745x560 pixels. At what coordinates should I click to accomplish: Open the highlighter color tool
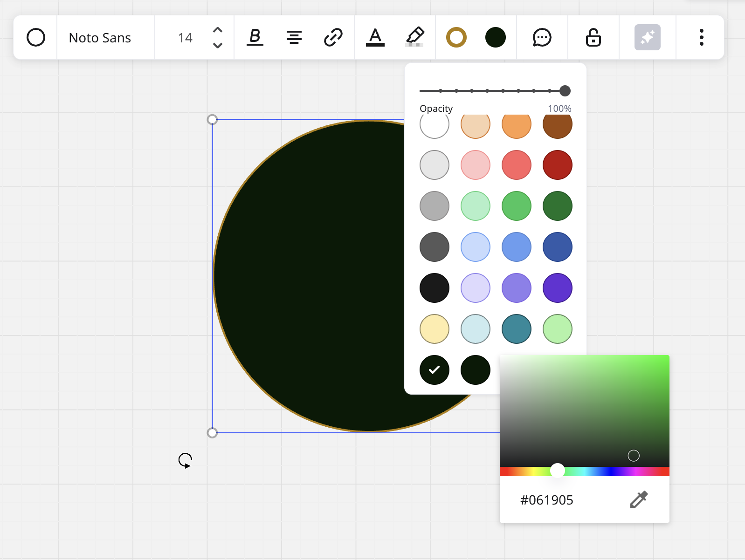pyautogui.click(x=414, y=37)
